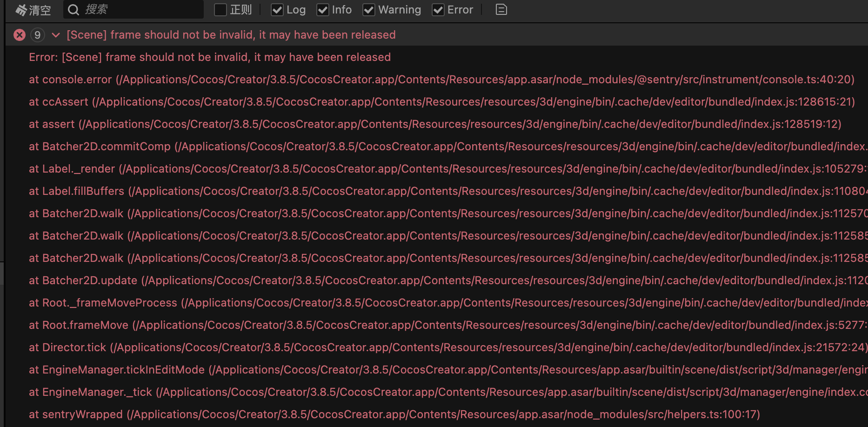The width and height of the screenshot is (868, 427).
Task: Click the 'at ccAssert' stack trace line
Action: click(x=442, y=102)
